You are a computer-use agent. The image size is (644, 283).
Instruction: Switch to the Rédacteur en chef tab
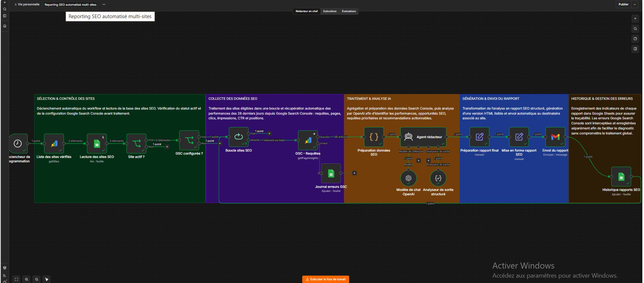307,11
